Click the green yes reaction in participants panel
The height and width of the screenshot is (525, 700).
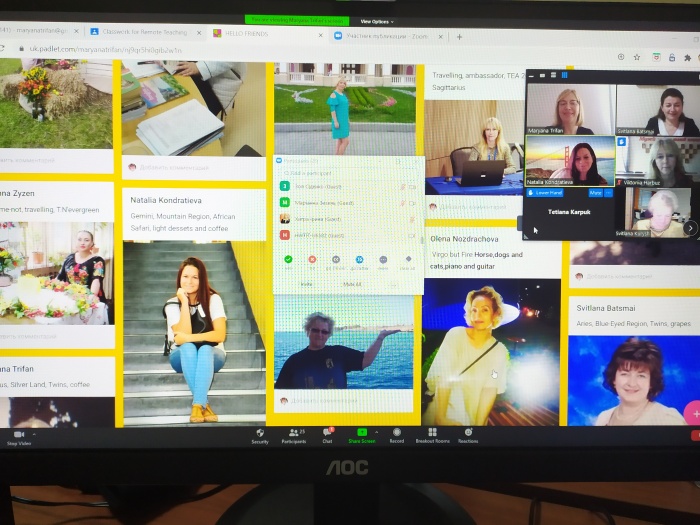tap(288, 260)
